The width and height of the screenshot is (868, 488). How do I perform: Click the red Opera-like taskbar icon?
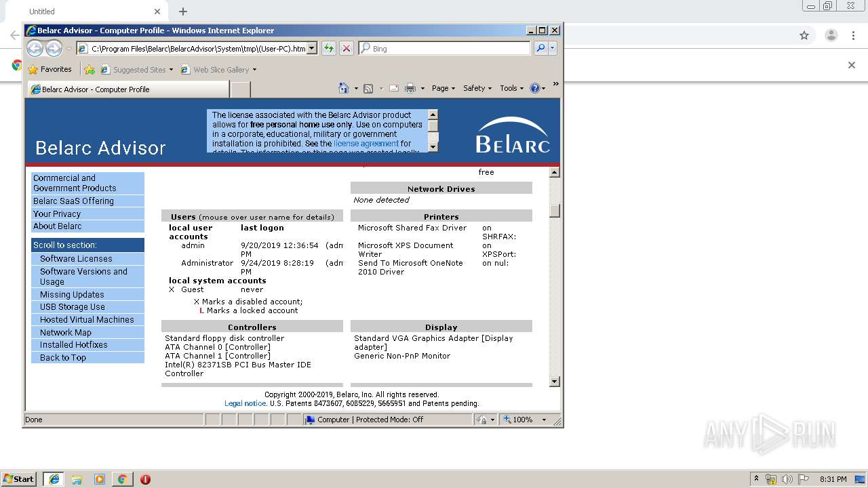coord(145,479)
